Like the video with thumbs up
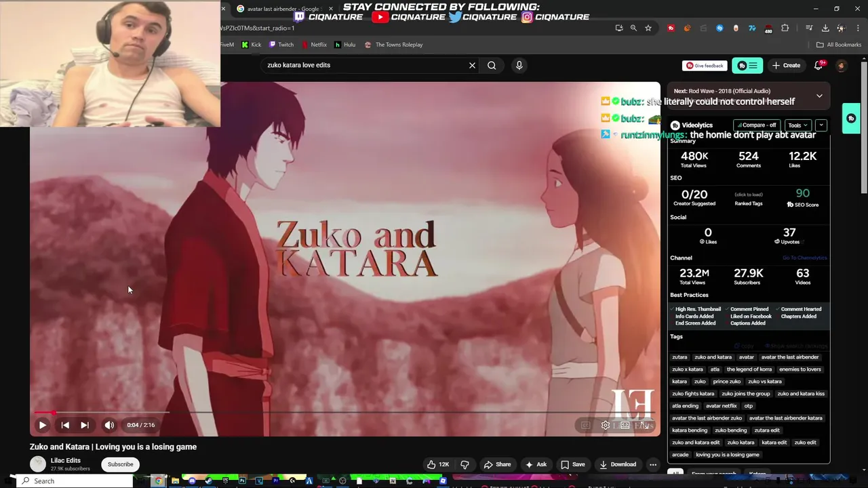This screenshot has width=868, height=488. pos(437,464)
